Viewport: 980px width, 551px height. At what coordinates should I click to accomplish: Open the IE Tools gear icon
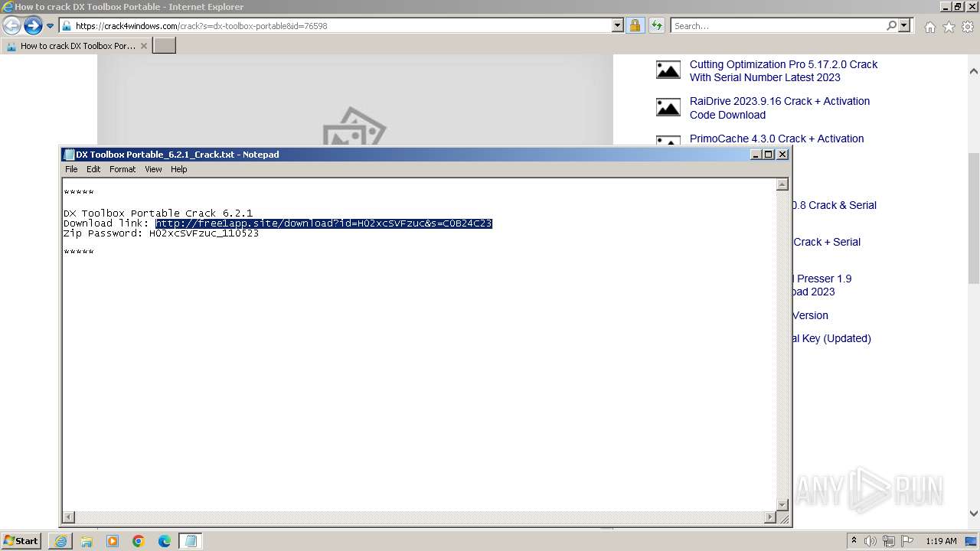[x=968, y=27]
